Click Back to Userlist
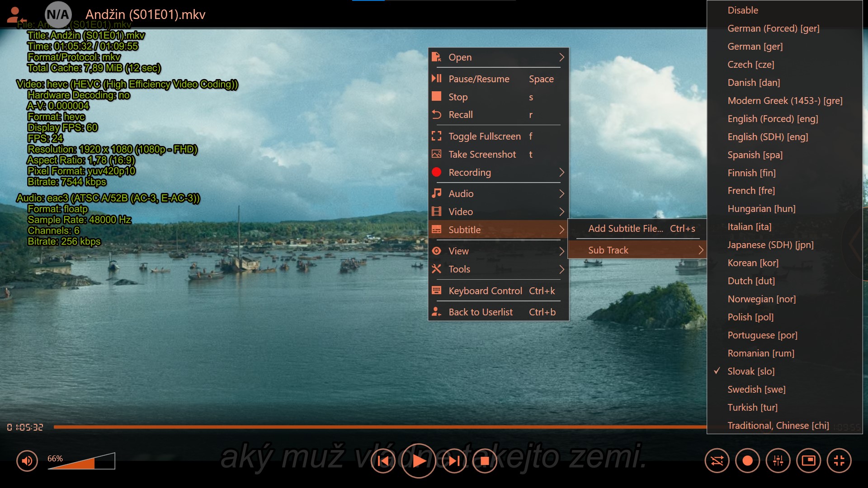Viewport: 868px width, 488px height. pyautogui.click(x=481, y=312)
